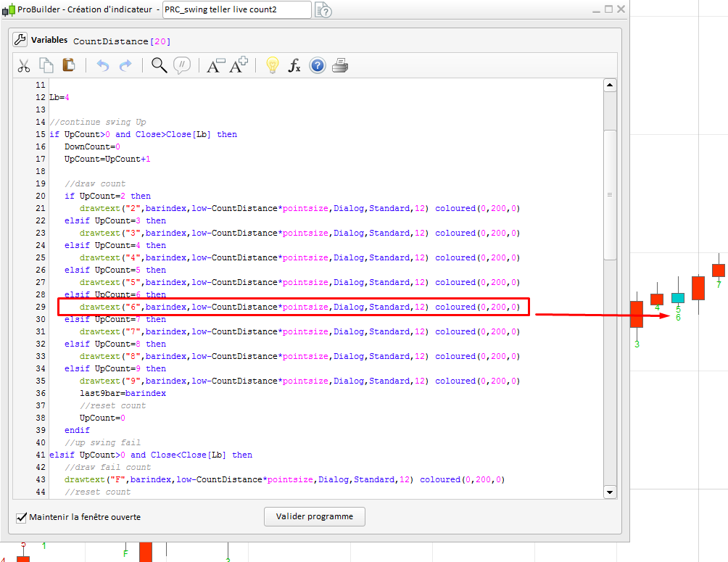
Task: Open the blue help question icon
Action: click(x=318, y=65)
